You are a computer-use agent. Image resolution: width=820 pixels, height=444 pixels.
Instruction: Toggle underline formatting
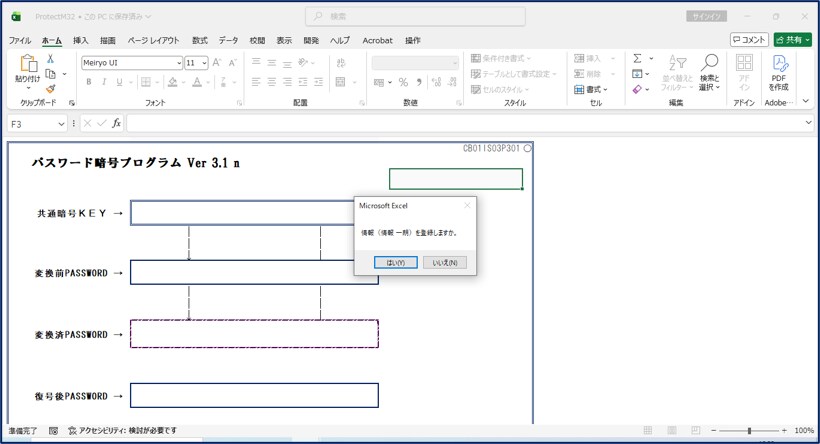click(x=119, y=82)
